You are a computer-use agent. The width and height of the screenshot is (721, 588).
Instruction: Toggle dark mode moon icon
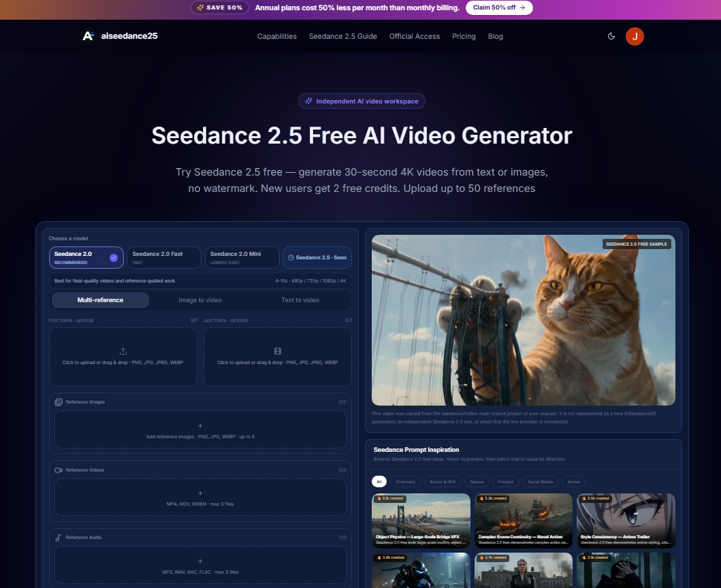(x=611, y=36)
